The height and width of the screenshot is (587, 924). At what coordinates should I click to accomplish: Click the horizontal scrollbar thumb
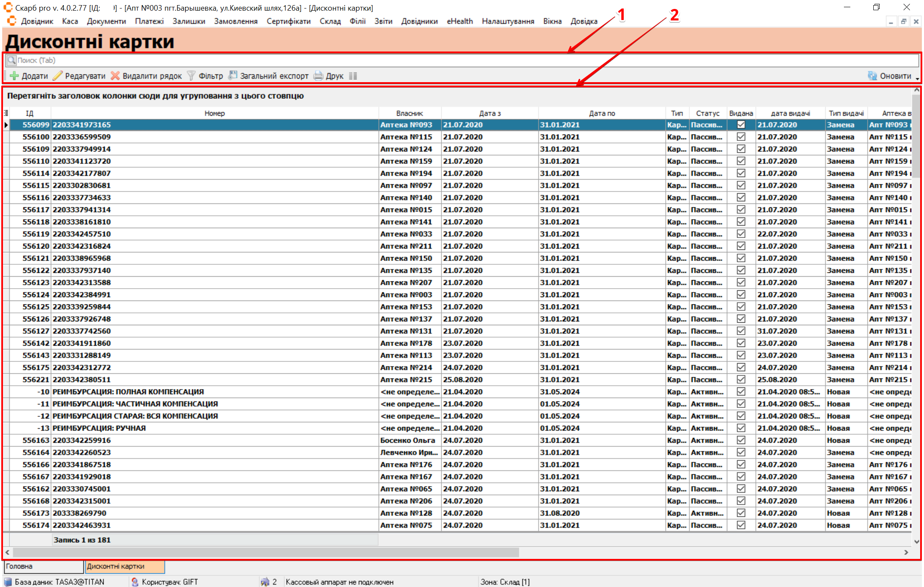point(266,552)
